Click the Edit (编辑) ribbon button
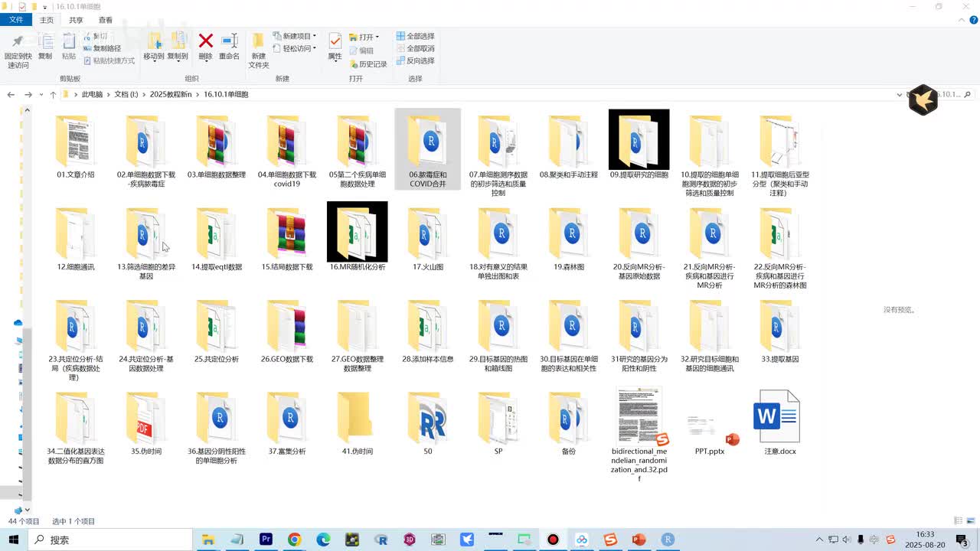Viewport: 980px width, 551px height. click(361, 51)
